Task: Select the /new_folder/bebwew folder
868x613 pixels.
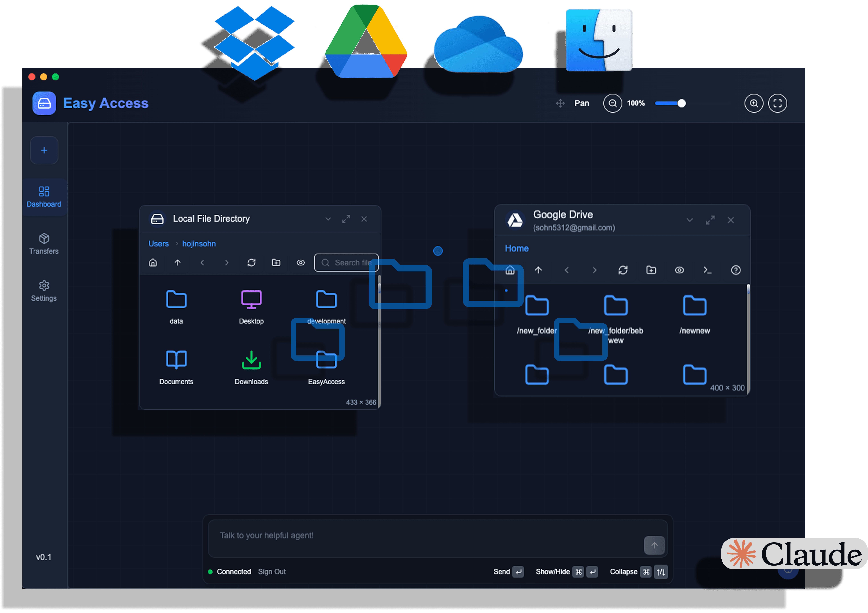Action: coord(616,319)
